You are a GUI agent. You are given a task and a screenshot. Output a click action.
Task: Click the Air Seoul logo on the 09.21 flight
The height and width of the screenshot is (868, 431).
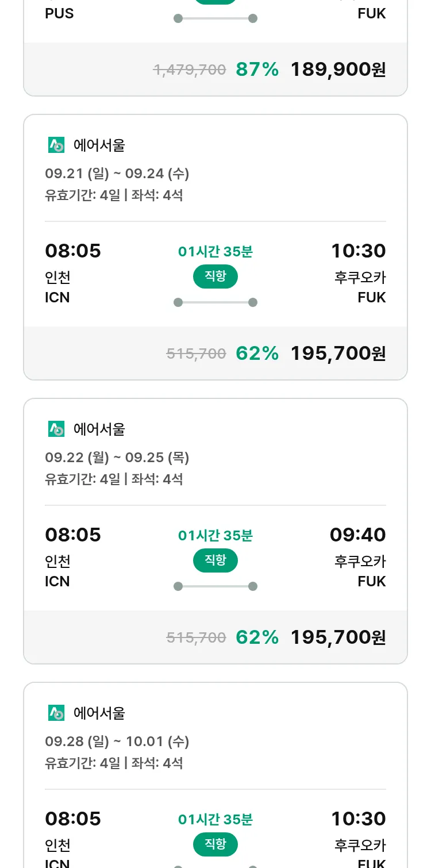(x=56, y=145)
